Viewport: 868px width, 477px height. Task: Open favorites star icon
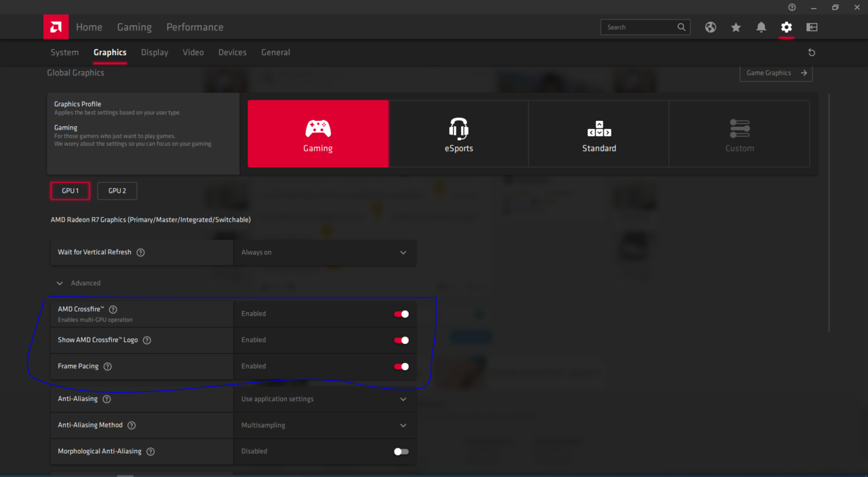click(736, 27)
